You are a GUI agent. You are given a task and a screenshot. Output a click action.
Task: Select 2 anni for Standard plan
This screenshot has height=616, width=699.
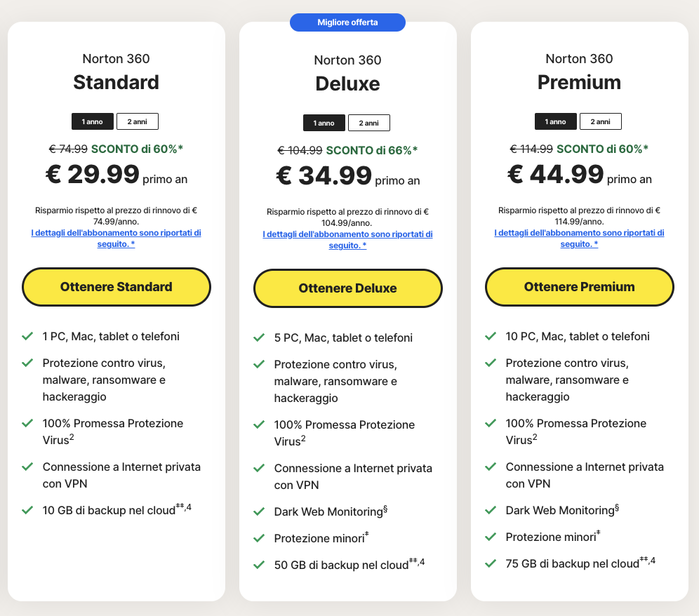137,121
